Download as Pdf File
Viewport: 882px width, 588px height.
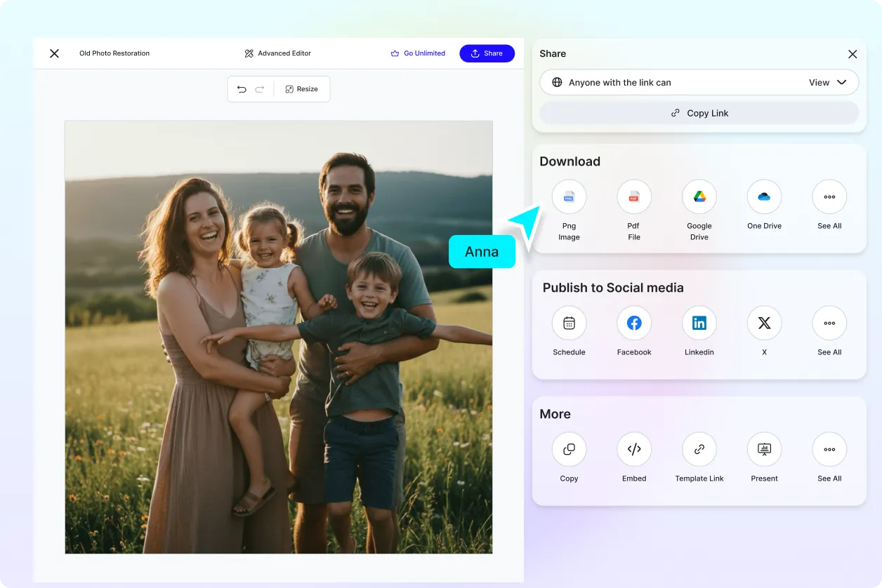point(634,197)
